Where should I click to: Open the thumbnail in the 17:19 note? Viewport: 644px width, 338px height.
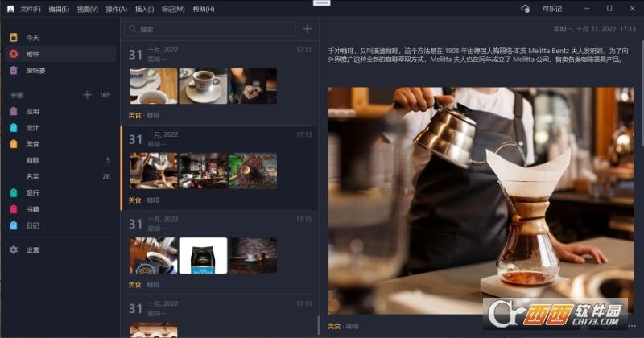[153, 330]
